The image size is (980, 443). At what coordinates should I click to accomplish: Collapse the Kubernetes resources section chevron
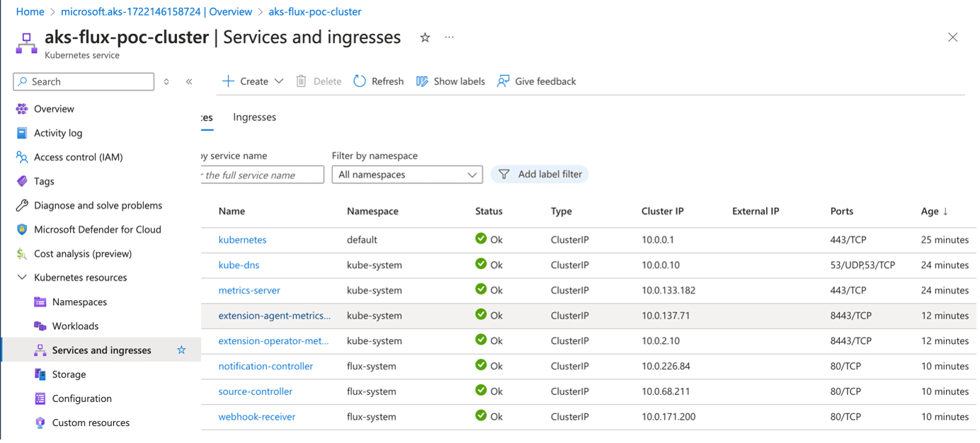[22, 277]
